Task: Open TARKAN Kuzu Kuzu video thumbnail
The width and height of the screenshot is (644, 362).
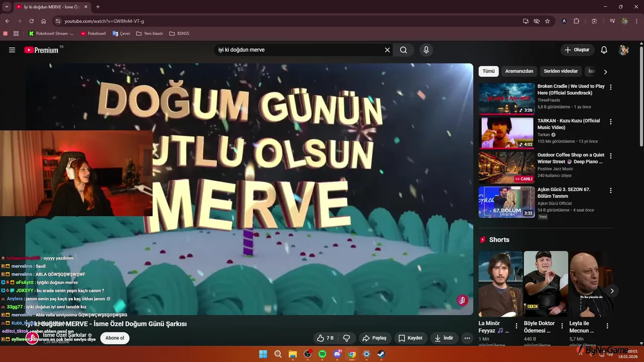Action: 507,133
